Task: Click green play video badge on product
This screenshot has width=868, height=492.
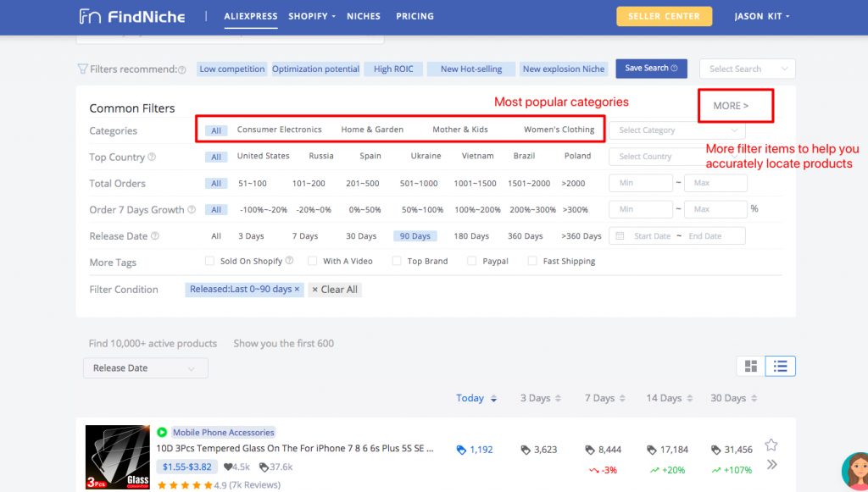Action: [162, 432]
